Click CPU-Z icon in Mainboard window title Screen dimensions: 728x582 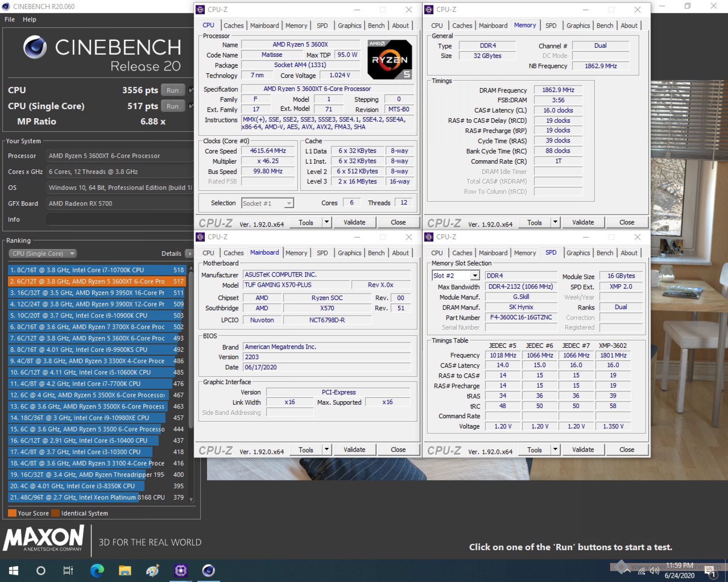(x=200, y=237)
